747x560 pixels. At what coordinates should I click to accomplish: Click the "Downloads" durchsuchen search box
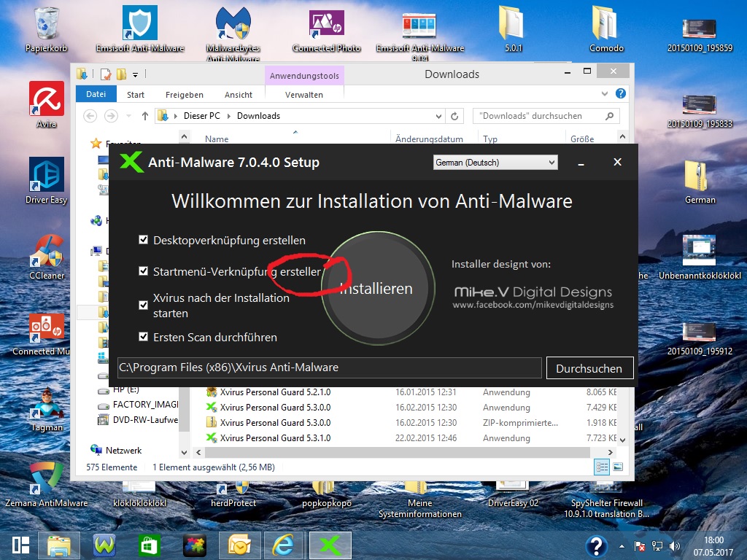click(546, 116)
